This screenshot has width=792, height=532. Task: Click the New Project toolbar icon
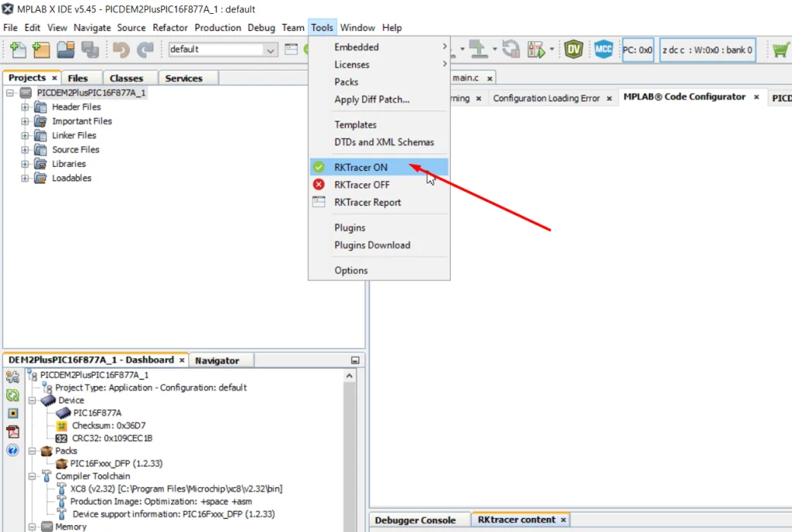click(x=42, y=49)
